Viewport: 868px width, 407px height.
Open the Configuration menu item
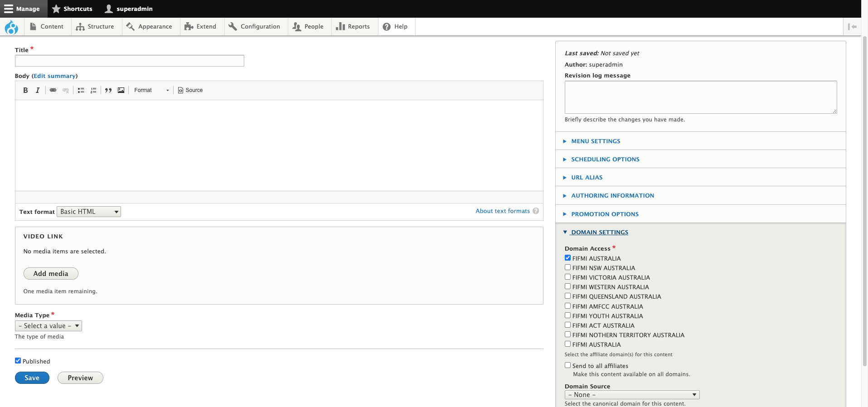[x=255, y=27]
